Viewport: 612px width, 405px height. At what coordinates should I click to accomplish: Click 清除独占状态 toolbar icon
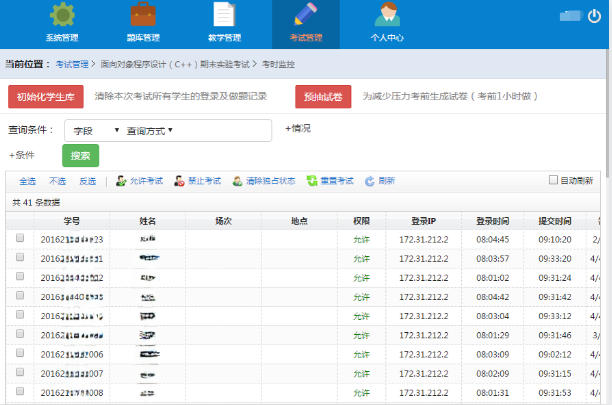click(x=237, y=181)
